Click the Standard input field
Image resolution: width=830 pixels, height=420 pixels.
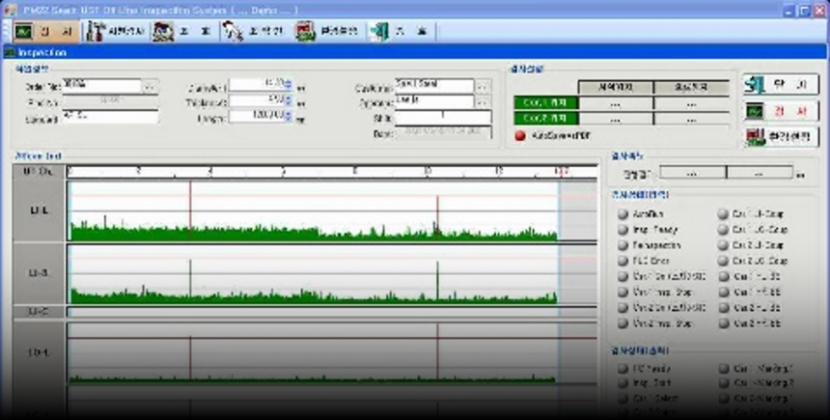(110, 117)
